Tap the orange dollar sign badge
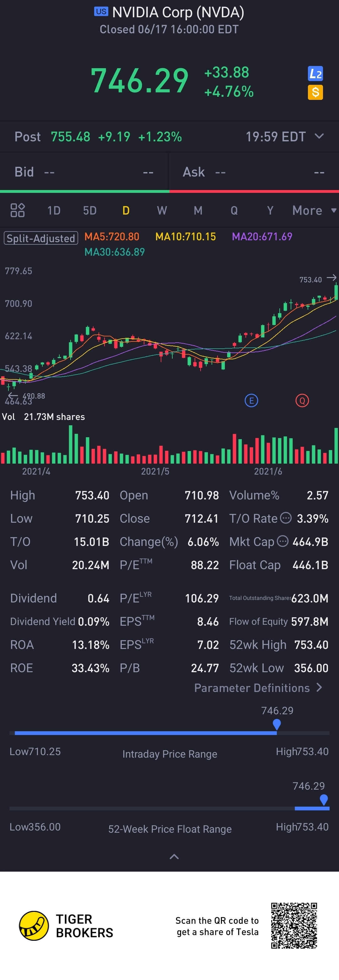The width and height of the screenshot is (339, 980). 315,92
